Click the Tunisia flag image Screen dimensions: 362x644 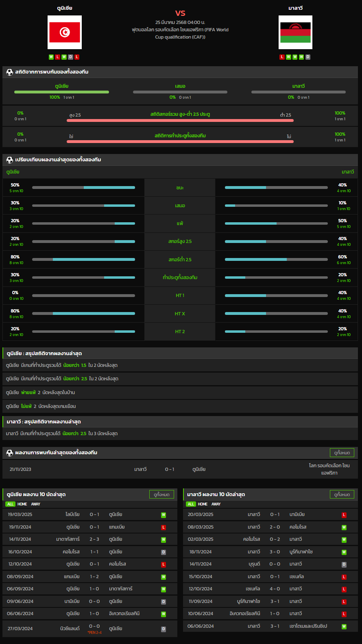[x=65, y=32]
